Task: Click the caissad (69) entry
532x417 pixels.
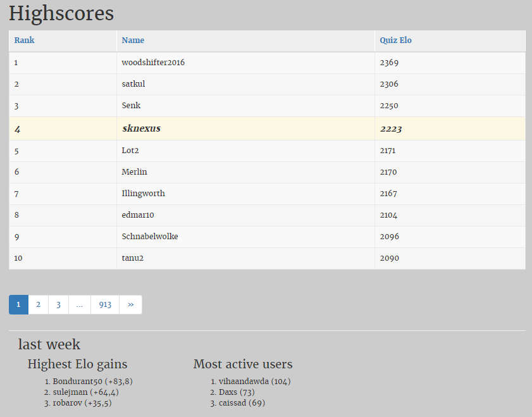Action: pos(242,403)
